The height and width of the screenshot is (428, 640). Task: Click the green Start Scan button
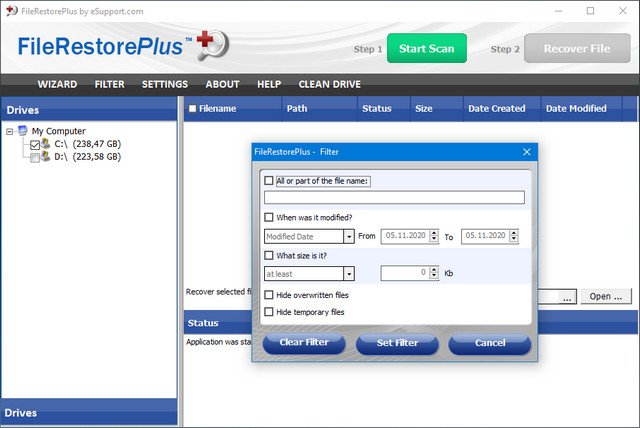427,48
